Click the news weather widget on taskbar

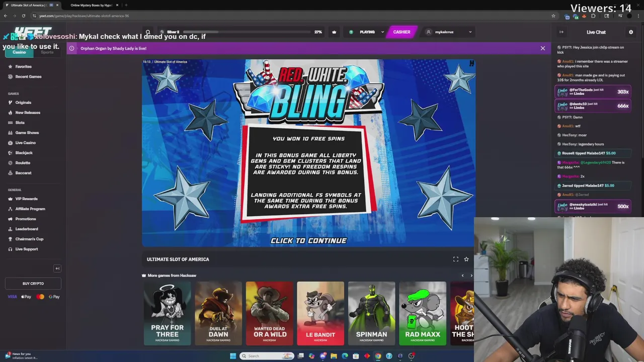pos(21,356)
